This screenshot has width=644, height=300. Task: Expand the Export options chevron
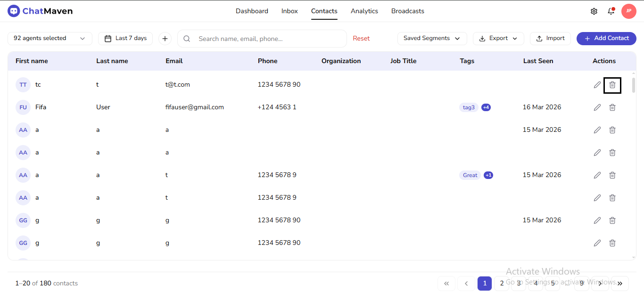[514, 38]
